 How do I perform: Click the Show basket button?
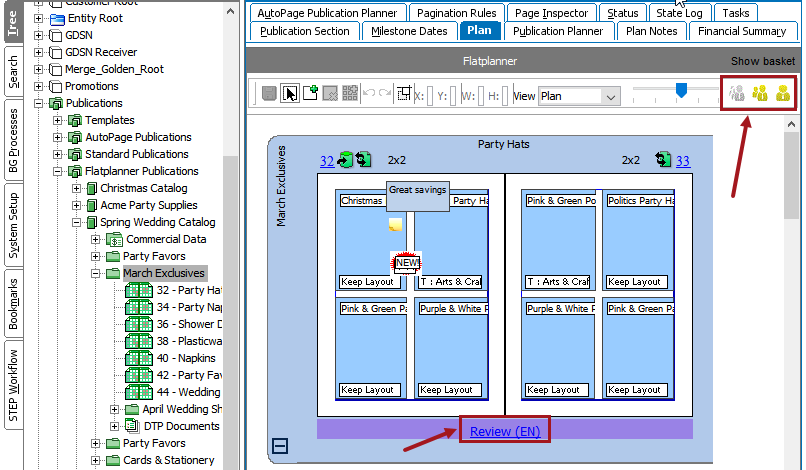pos(762,61)
